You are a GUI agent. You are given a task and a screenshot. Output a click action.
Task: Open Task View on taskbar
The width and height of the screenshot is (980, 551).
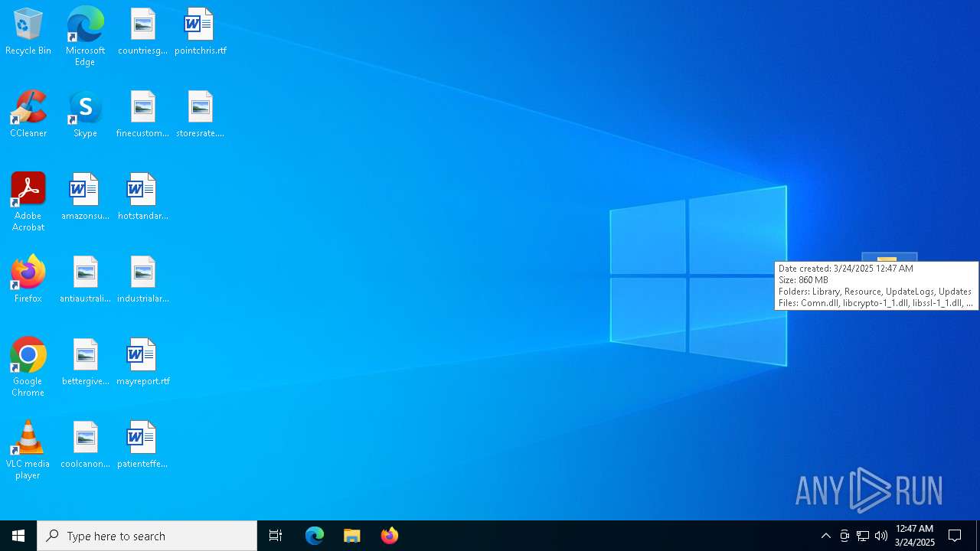276,536
